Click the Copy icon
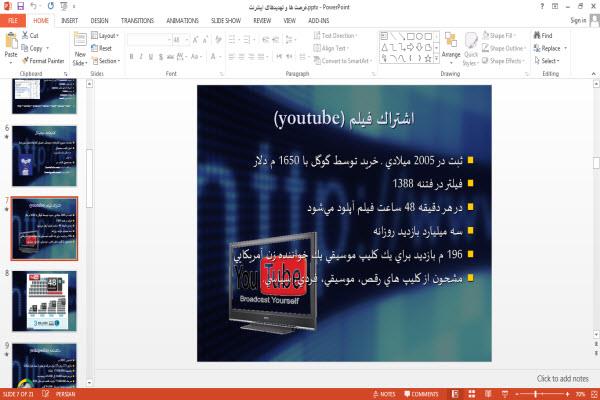This screenshot has height=400, width=600. pyautogui.click(x=25, y=48)
